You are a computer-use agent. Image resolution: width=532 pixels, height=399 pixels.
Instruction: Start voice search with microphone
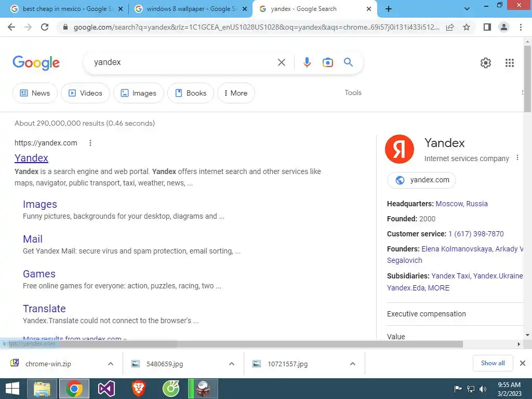307,62
